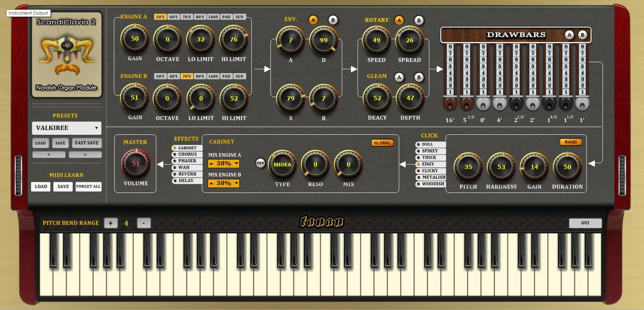The height and width of the screenshot is (310, 644).
Task: Click the Viking mascot logo image
Action: pyautogui.click(x=66, y=54)
